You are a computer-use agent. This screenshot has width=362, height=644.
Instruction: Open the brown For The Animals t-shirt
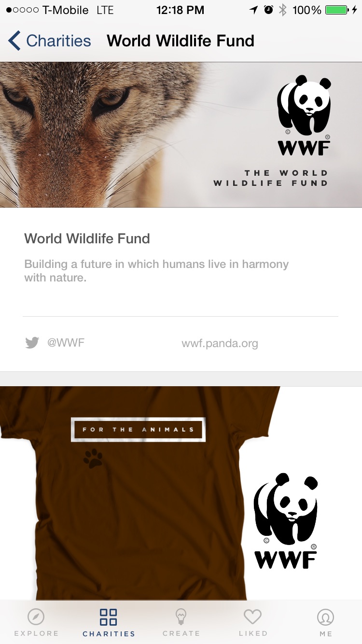[x=140, y=493]
